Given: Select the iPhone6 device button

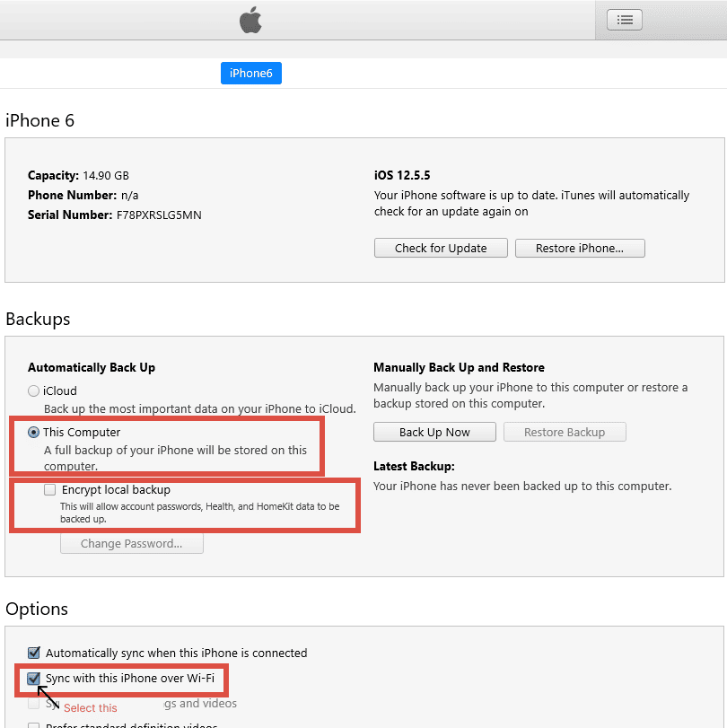Looking at the screenshot, I should click(250, 73).
